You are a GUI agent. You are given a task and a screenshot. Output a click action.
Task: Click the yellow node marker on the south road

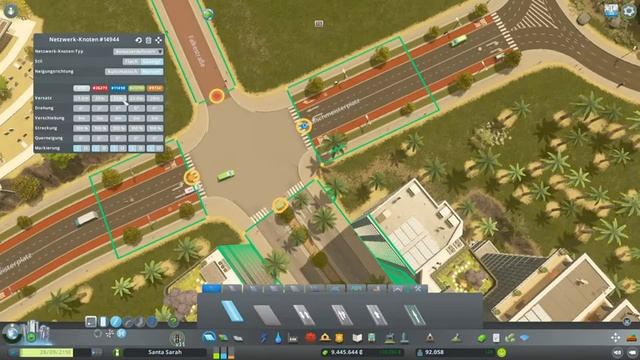click(280, 205)
